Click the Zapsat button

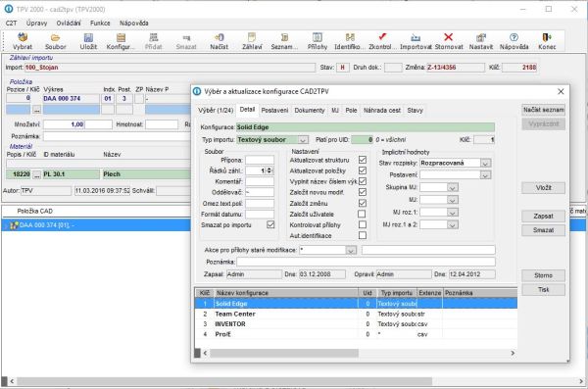point(543,217)
